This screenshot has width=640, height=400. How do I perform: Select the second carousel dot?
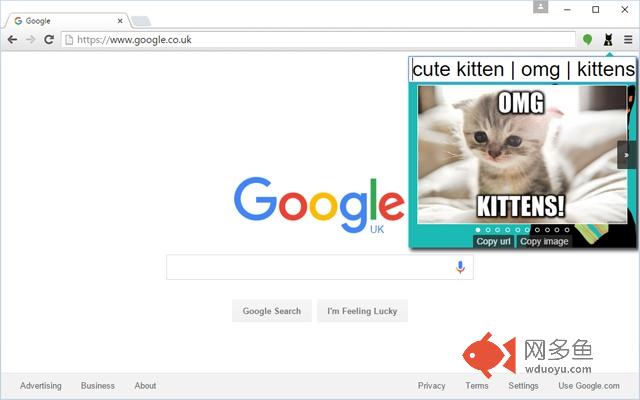coord(488,230)
